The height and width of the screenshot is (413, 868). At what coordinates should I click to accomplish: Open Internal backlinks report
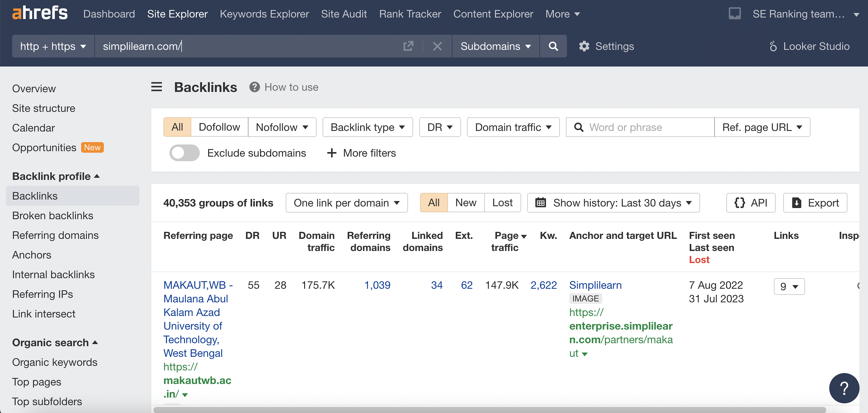[x=53, y=274]
